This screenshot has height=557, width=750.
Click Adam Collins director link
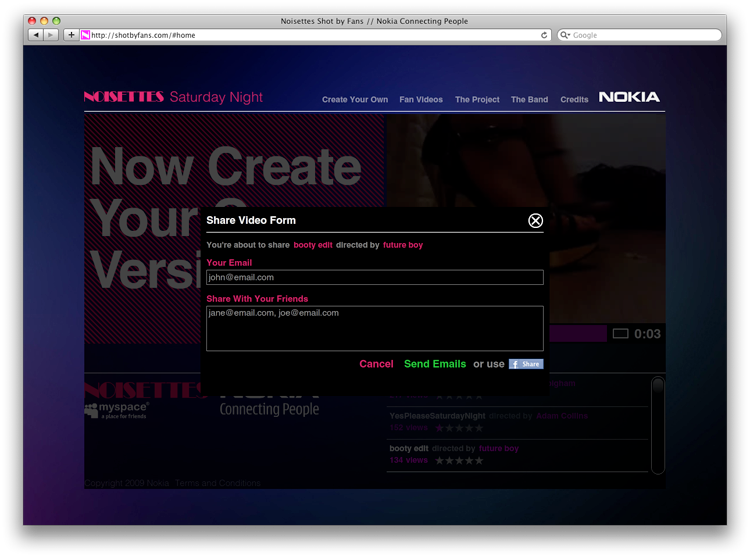coord(562,416)
